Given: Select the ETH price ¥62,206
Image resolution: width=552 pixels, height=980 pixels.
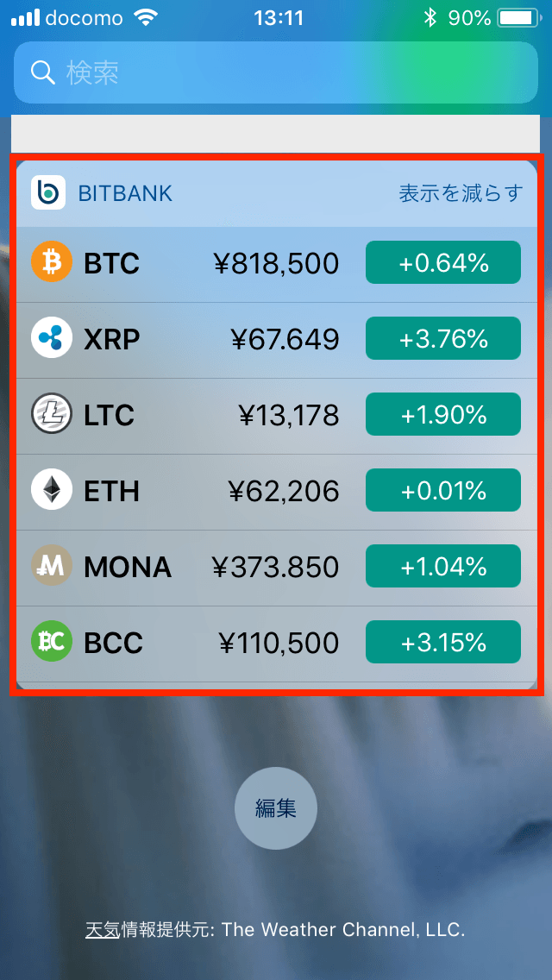Looking at the screenshot, I should click(x=284, y=491).
